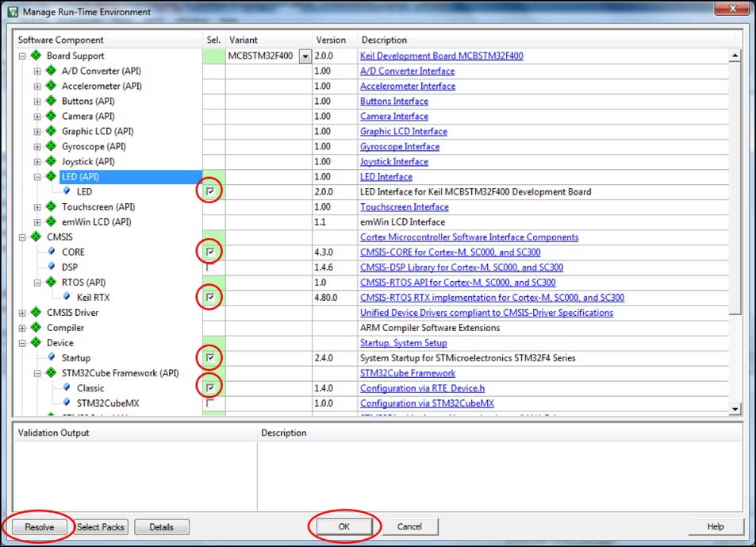This screenshot has height=547, width=756.
Task: Enable the CMSIS DSP checkbox
Action: pyautogui.click(x=210, y=267)
